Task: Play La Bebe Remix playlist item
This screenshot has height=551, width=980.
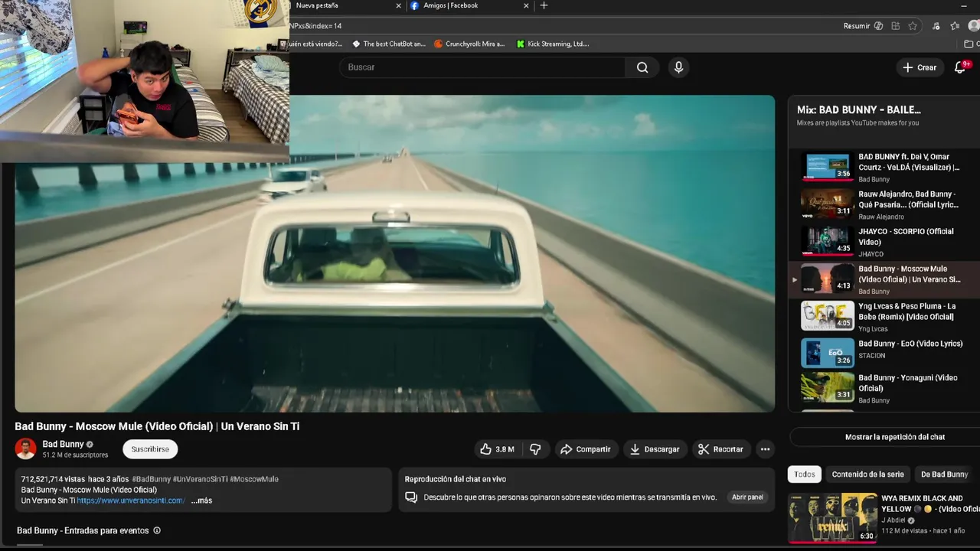Action: tap(884, 317)
